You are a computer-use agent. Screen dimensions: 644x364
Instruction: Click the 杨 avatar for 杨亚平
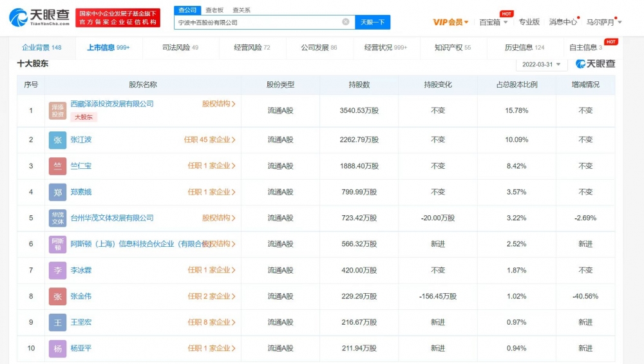pos(57,349)
